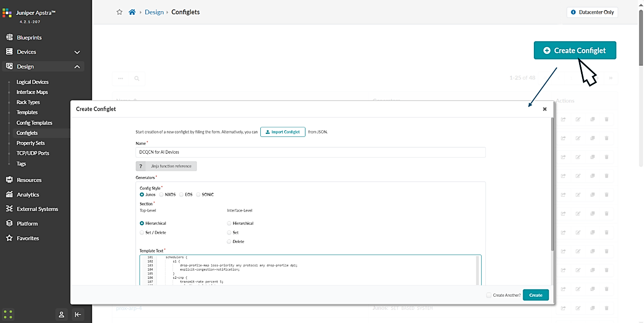Open Property Sets in Design tree
Viewport: 644px width, 323px height.
30,143
